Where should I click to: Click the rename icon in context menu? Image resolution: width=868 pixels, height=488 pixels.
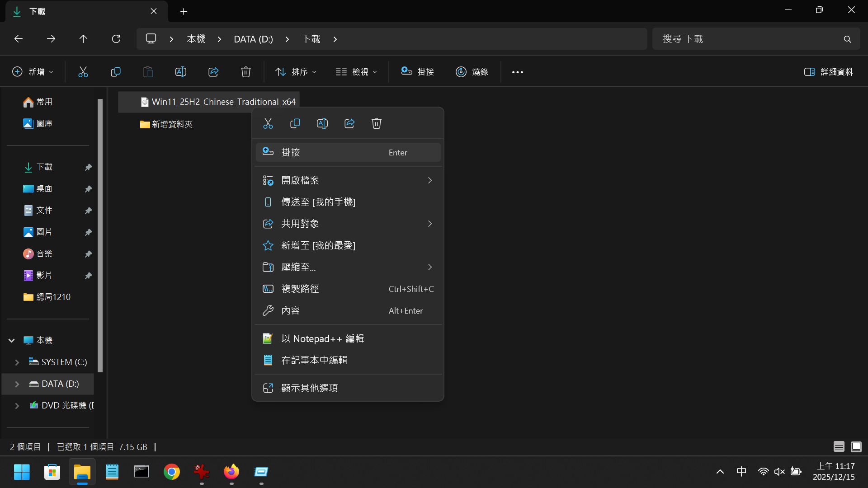pos(322,123)
